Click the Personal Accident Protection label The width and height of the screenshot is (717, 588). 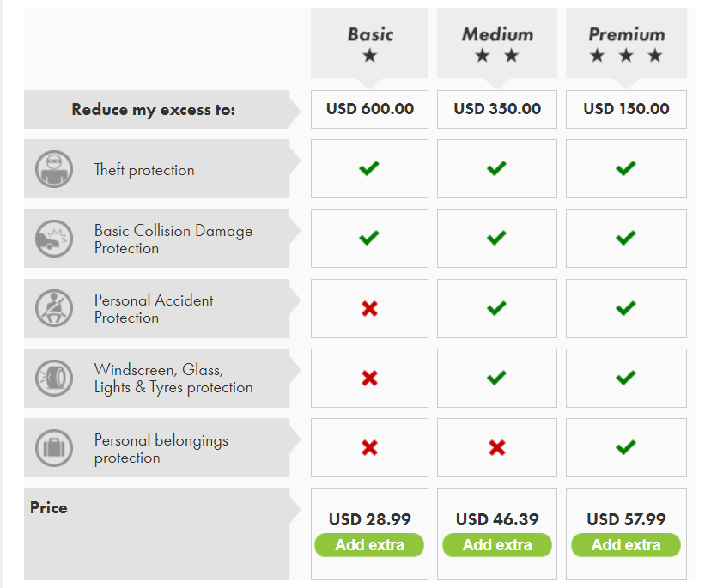tap(154, 309)
